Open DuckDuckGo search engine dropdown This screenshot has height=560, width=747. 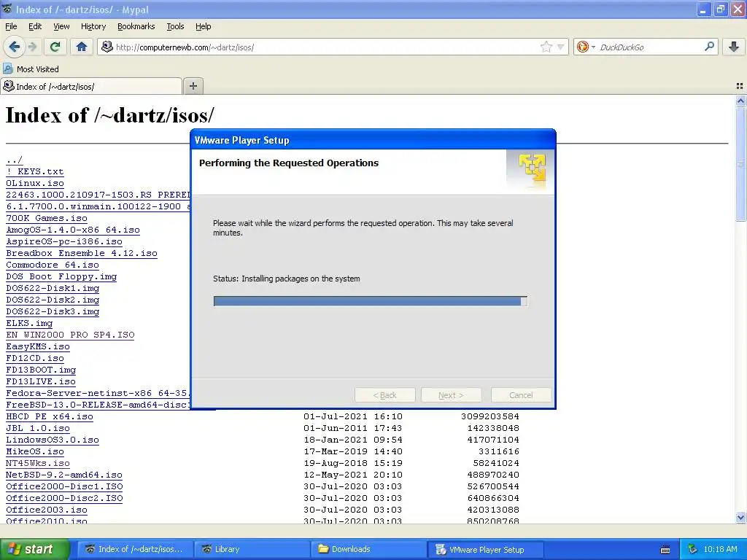586,47
